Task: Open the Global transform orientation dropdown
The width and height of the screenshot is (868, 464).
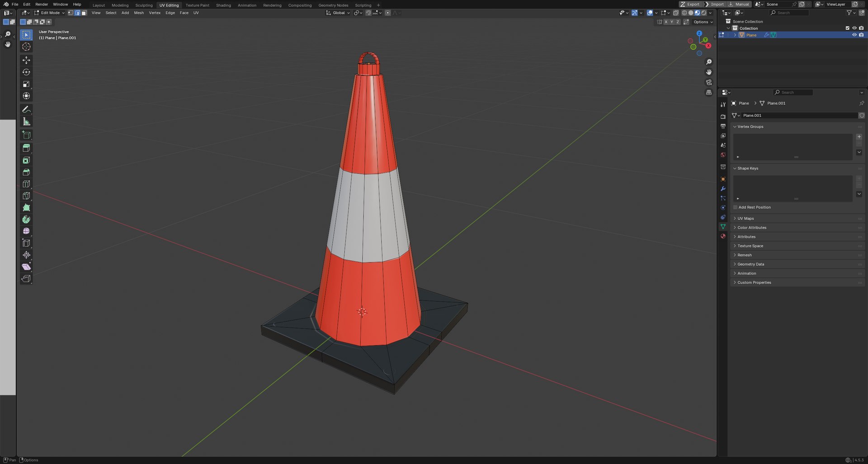Action: click(x=338, y=13)
